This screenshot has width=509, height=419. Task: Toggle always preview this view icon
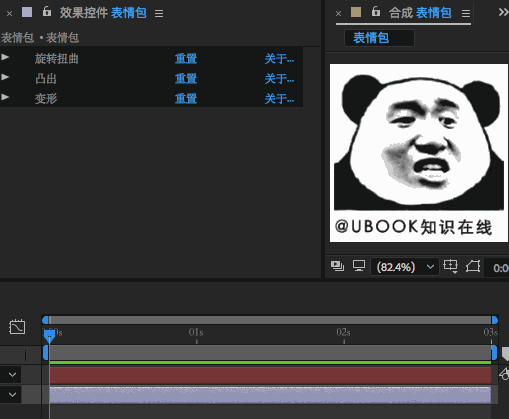pos(337,266)
